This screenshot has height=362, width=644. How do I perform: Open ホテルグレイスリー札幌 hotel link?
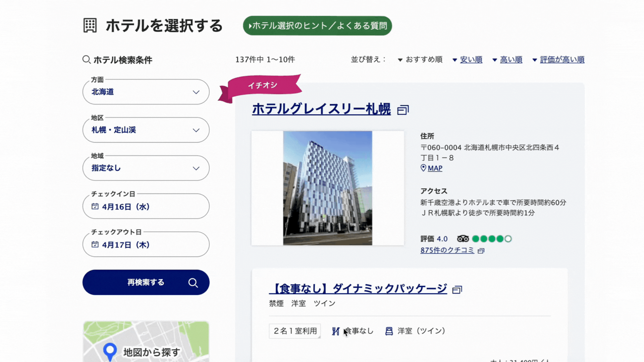(321, 109)
